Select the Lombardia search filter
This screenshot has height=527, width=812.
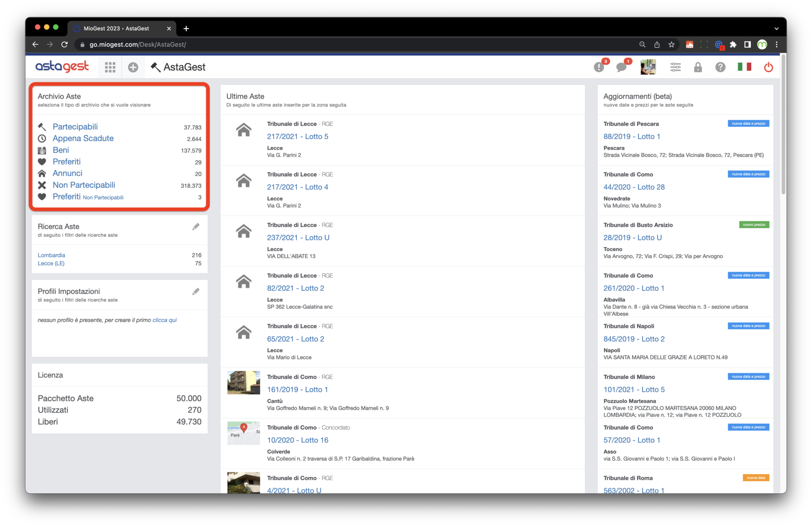tap(51, 255)
